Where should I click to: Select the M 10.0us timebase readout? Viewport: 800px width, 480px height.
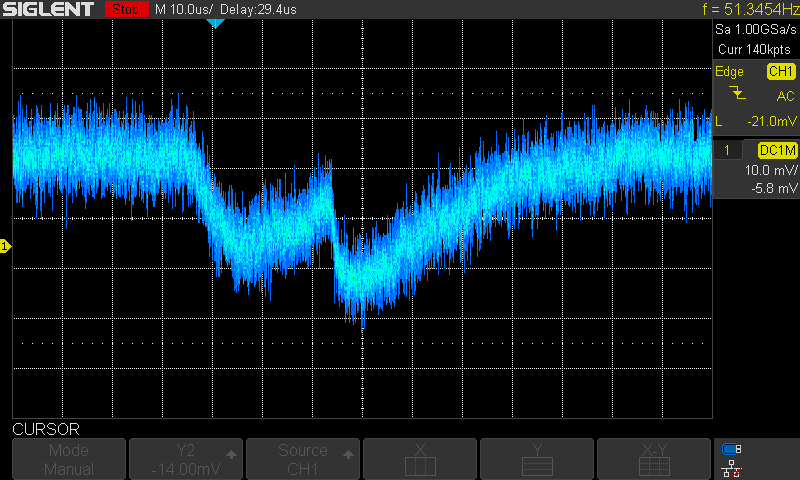pos(184,9)
